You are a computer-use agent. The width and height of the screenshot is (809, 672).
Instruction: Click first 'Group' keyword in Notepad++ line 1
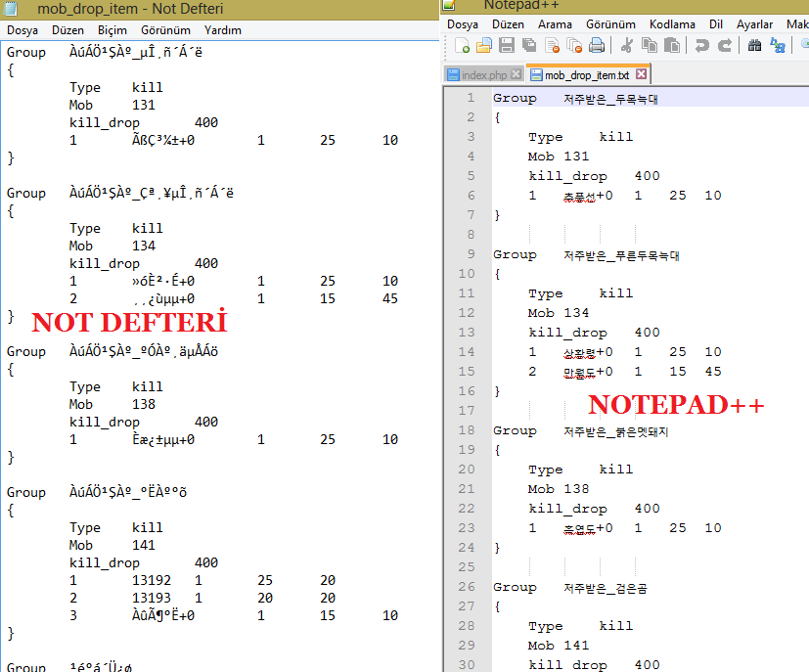point(515,99)
